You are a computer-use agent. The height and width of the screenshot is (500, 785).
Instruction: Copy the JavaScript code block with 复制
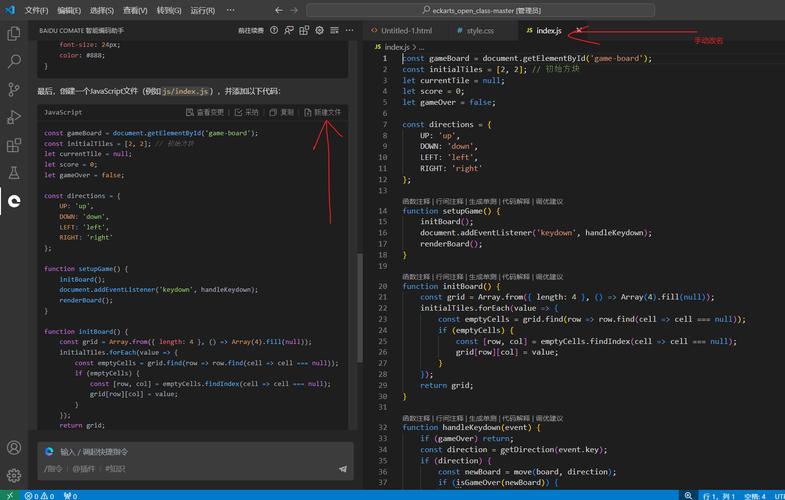(281, 112)
